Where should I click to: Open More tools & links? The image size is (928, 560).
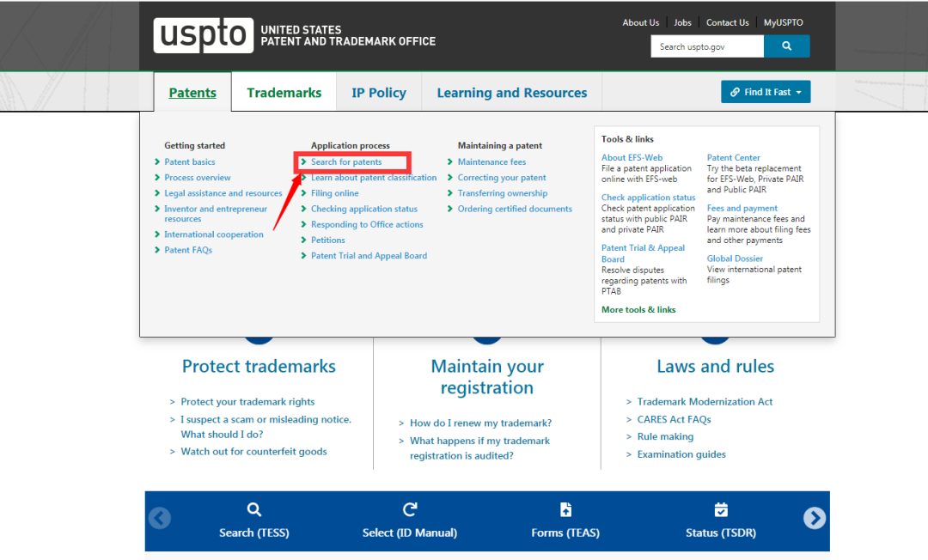pyautogui.click(x=638, y=309)
